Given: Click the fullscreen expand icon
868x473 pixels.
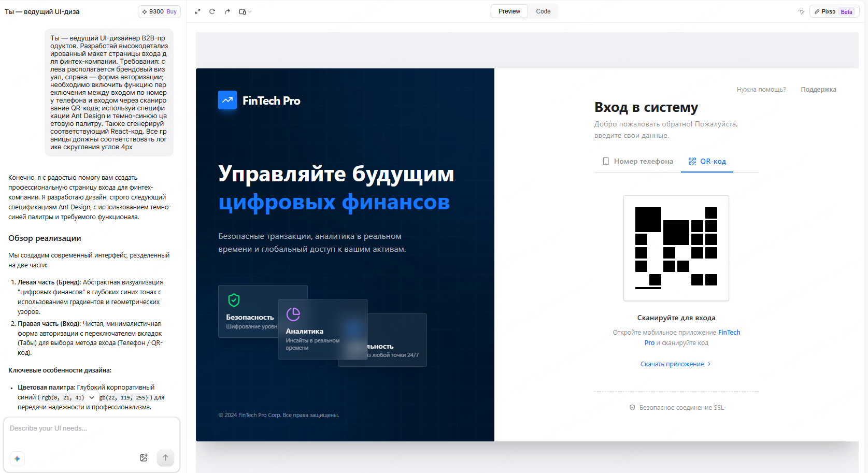Looking at the screenshot, I should 197,11.
